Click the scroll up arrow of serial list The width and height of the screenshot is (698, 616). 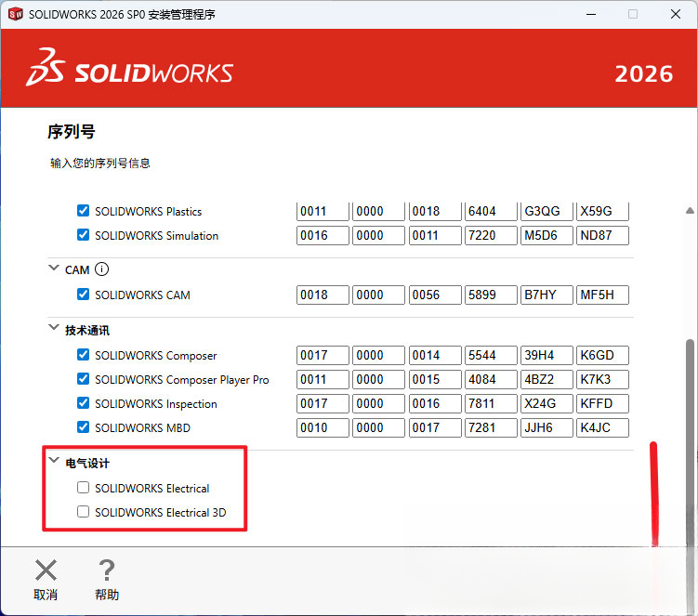pyautogui.click(x=690, y=211)
